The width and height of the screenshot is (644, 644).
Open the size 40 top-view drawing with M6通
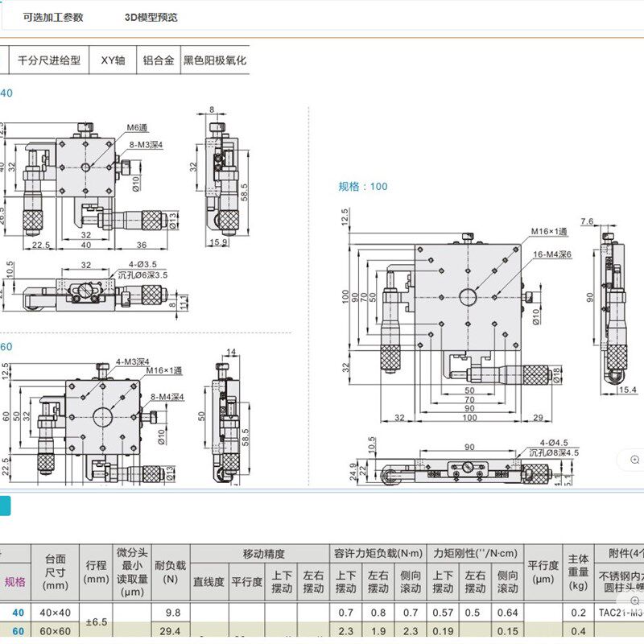point(89,186)
